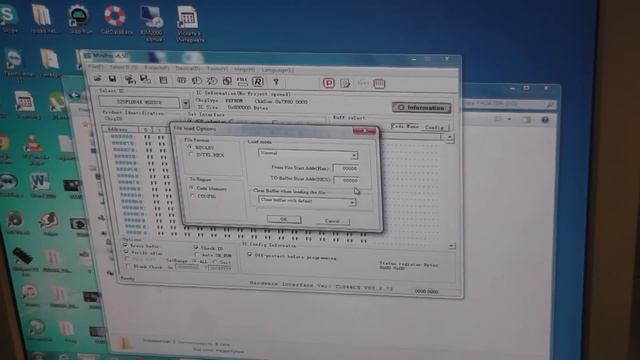The height and width of the screenshot is (360, 640).
Task: Select CONFIG region radio button
Action: 193,196
